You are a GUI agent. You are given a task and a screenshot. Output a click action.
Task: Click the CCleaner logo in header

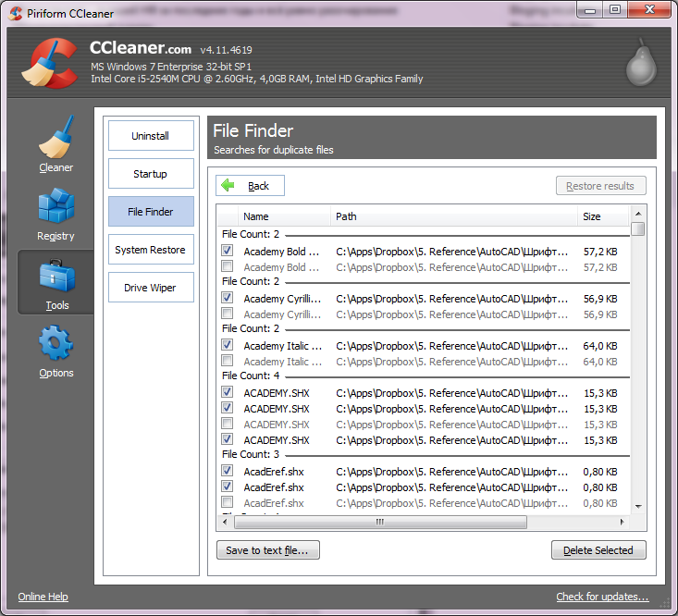coord(50,63)
